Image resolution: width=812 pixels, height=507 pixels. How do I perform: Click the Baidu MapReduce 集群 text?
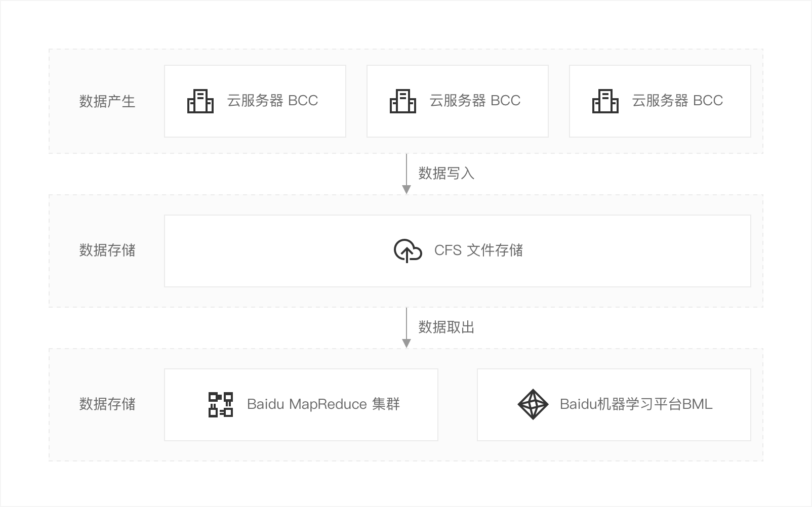323,404
